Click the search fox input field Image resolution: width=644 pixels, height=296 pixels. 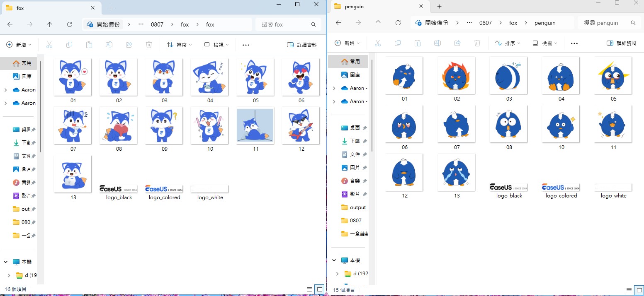click(288, 24)
